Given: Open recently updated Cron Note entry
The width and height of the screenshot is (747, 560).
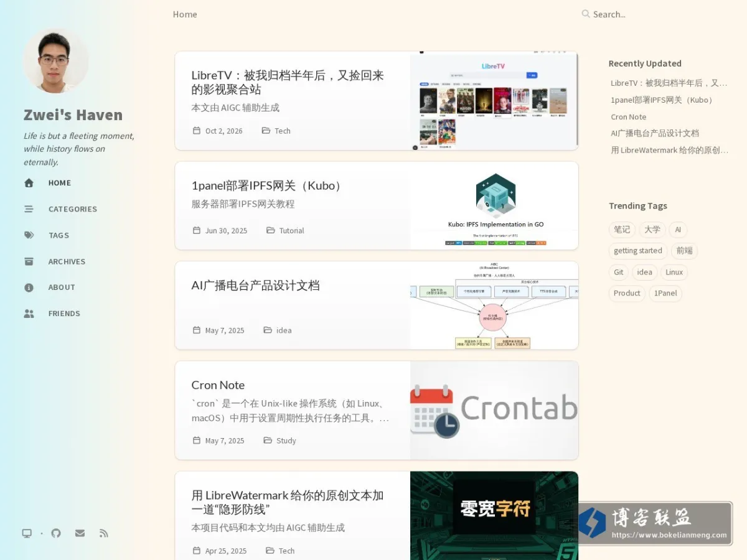Looking at the screenshot, I should [629, 117].
